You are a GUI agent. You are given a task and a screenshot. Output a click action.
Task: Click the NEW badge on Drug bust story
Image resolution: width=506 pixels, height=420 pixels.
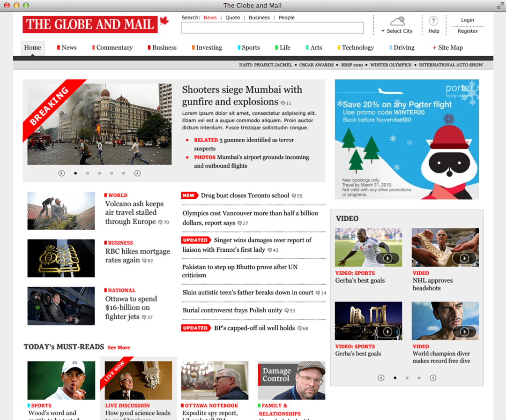[x=189, y=195]
